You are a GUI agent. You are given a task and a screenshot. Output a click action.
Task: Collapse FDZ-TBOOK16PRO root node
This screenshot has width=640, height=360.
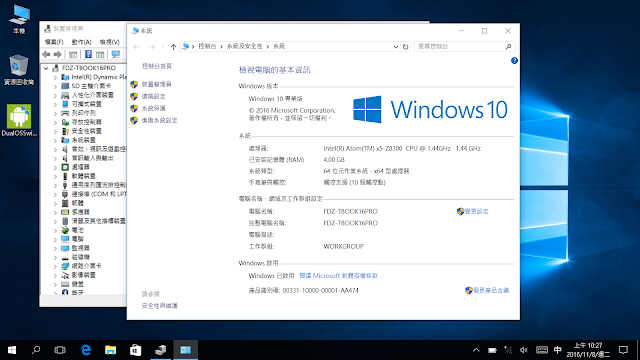[x=46, y=68]
